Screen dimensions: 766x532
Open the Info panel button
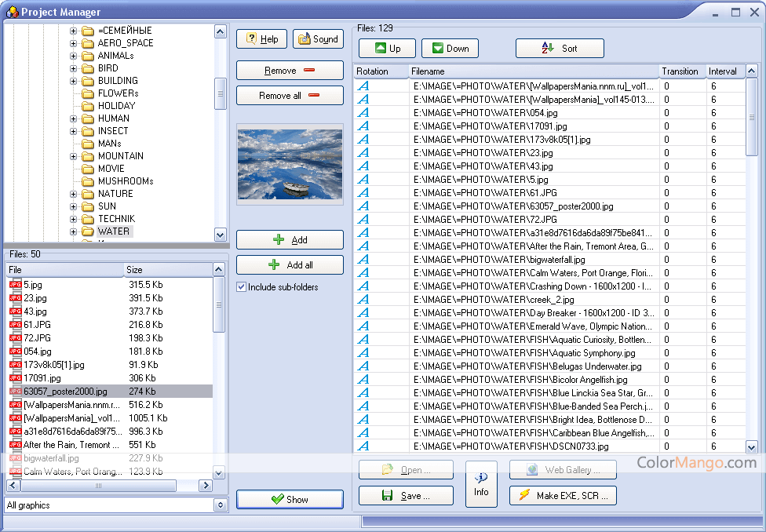click(481, 484)
